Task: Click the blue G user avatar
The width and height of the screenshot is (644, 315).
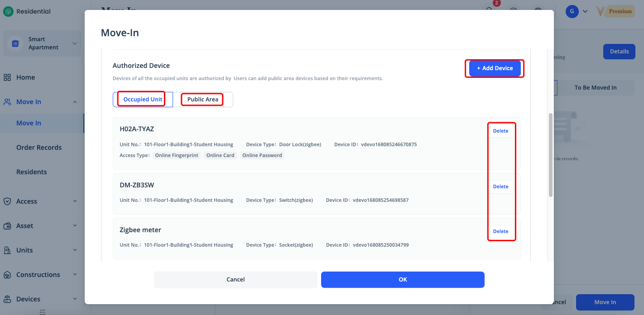Action: 572,11
